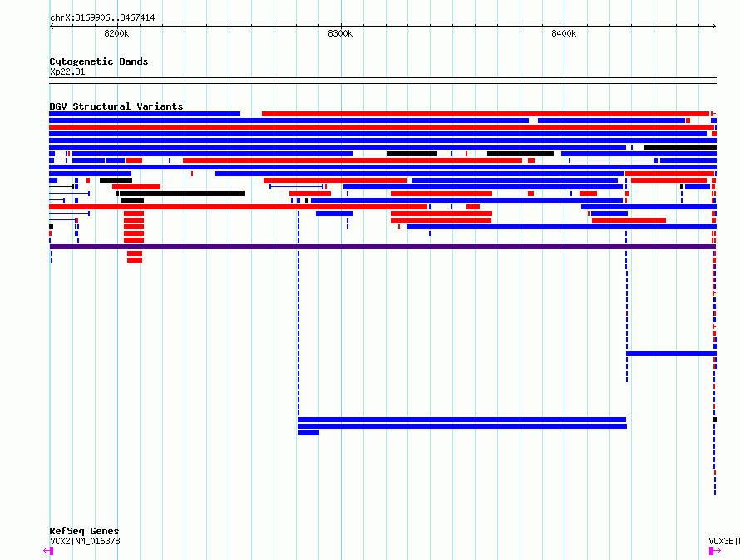Click the RefSeq Genes track title
The image size is (740, 560).
(84, 531)
